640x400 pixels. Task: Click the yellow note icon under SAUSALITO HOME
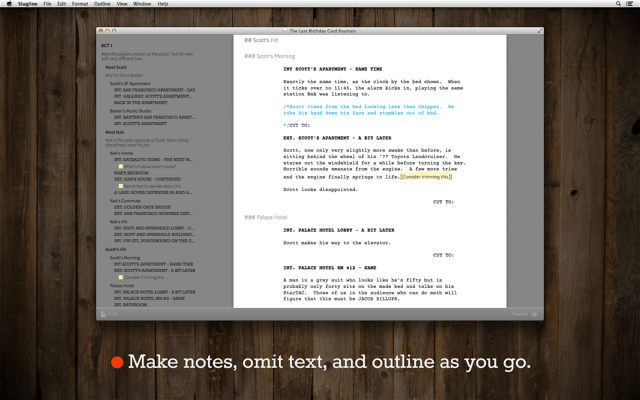click(x=121, y=166)
